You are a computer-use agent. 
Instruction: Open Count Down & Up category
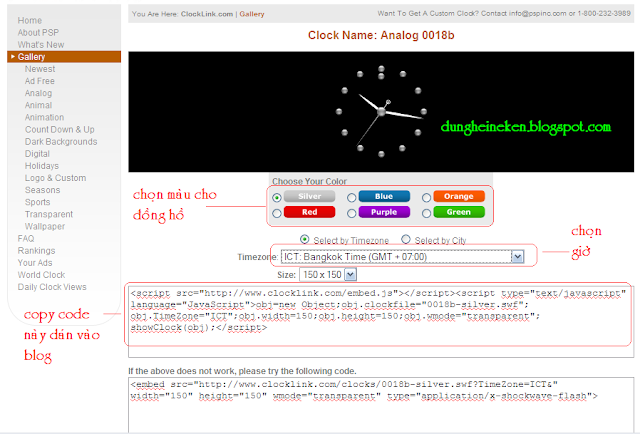coord(60,129)
